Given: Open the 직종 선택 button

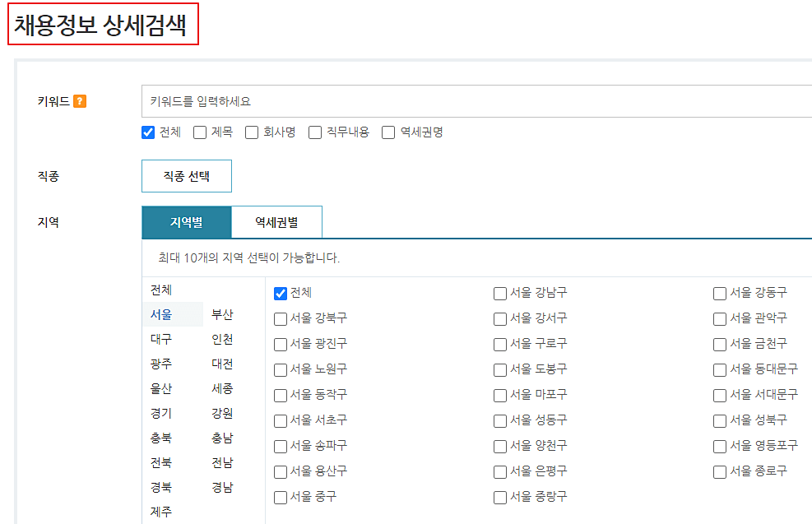Looking at the screenshot, I should [187, 176].
